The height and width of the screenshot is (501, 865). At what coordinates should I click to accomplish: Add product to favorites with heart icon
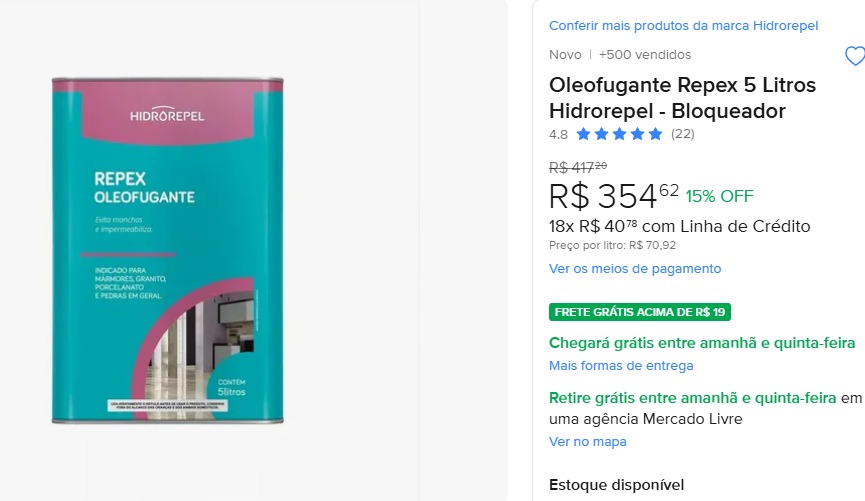855,56
